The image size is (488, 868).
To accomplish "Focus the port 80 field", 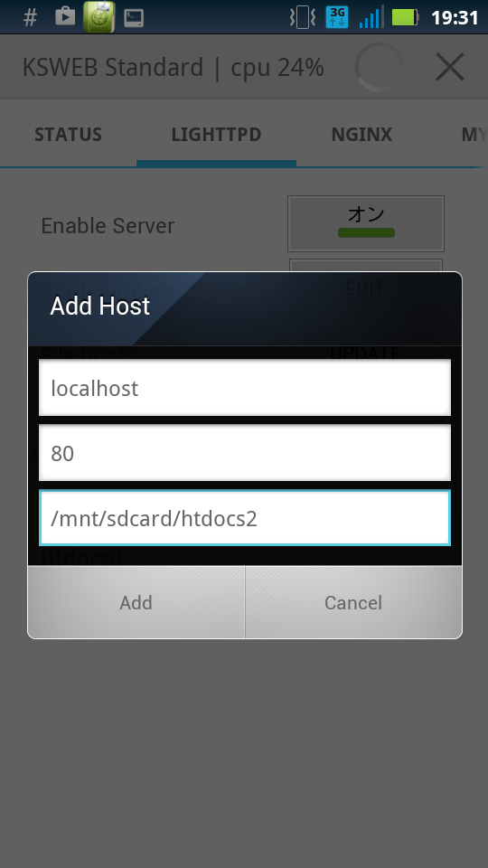I will [245, 453].
